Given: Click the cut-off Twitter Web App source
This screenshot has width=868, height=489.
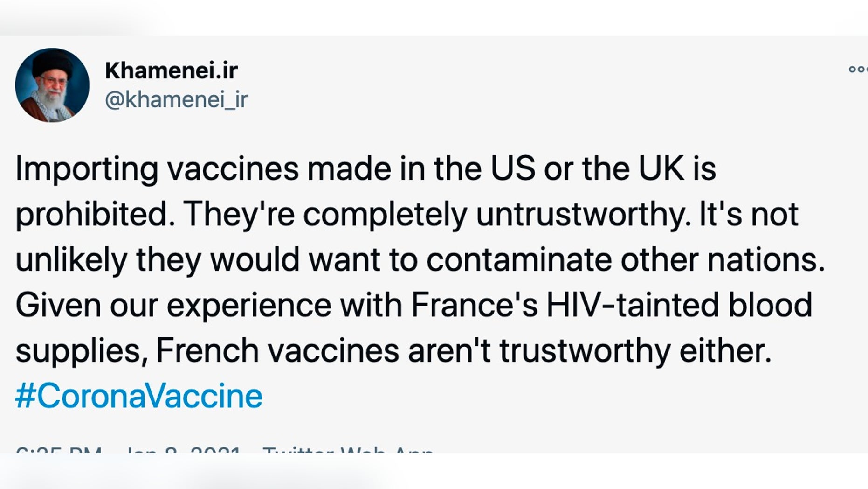Looking at the screenshot, I should (348, 451).
